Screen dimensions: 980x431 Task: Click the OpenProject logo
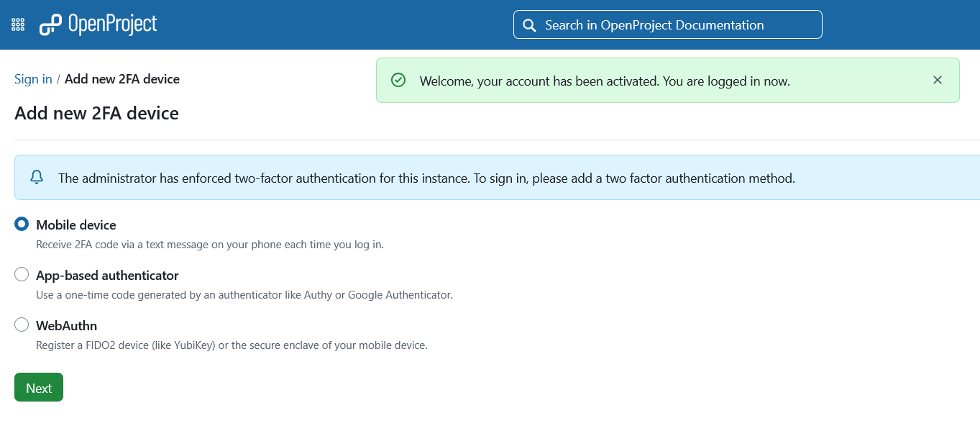98,24
